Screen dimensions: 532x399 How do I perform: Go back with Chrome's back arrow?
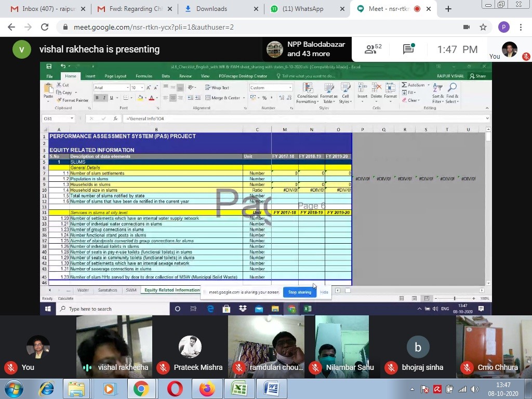point(11,27)
